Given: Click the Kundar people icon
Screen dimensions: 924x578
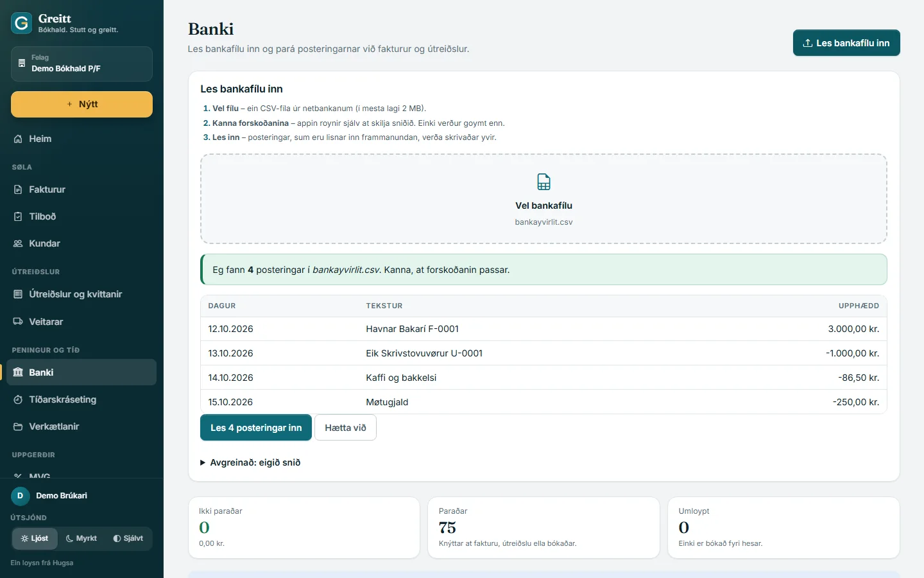Looking at the screenshot, I should (x=18, y=243).
